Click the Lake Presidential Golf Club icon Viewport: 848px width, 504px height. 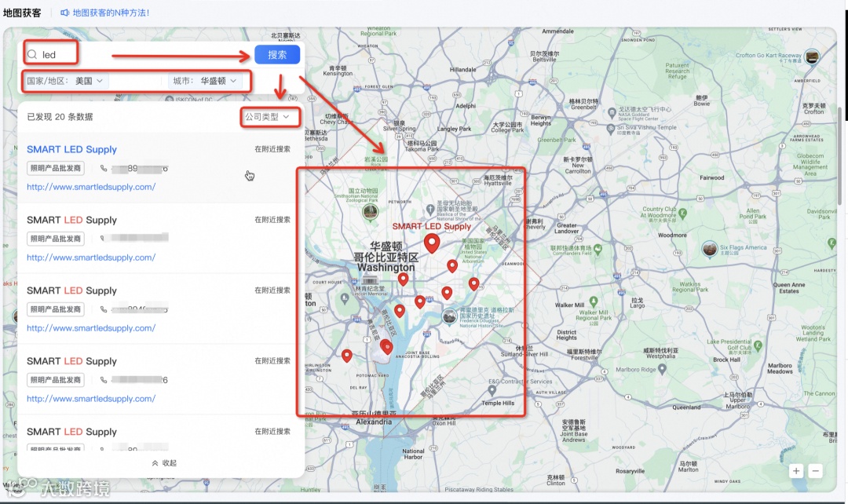coord(758,345)
